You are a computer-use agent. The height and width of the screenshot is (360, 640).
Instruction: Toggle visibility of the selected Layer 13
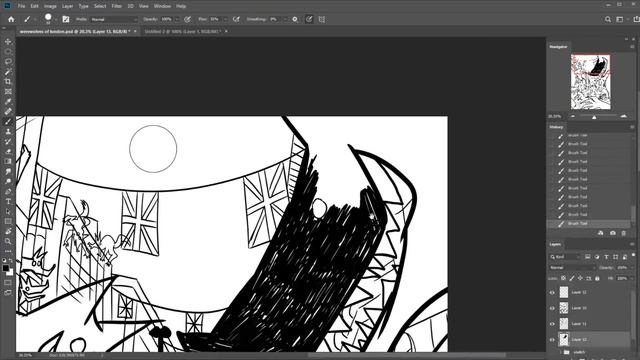552,340
